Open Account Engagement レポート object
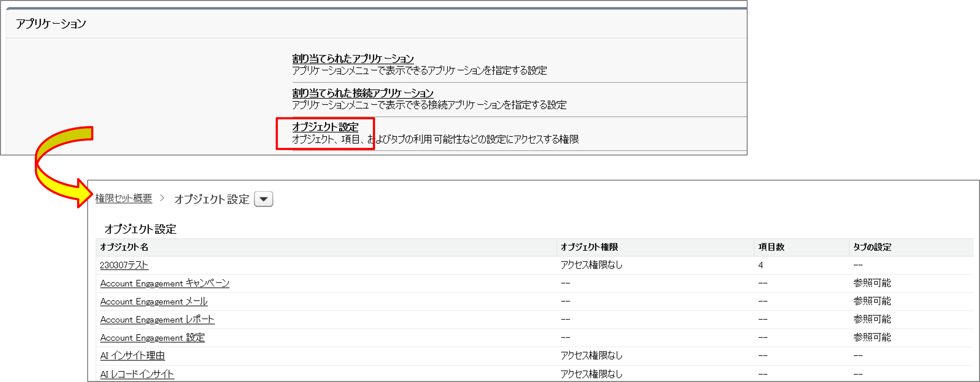 (157, 320)
